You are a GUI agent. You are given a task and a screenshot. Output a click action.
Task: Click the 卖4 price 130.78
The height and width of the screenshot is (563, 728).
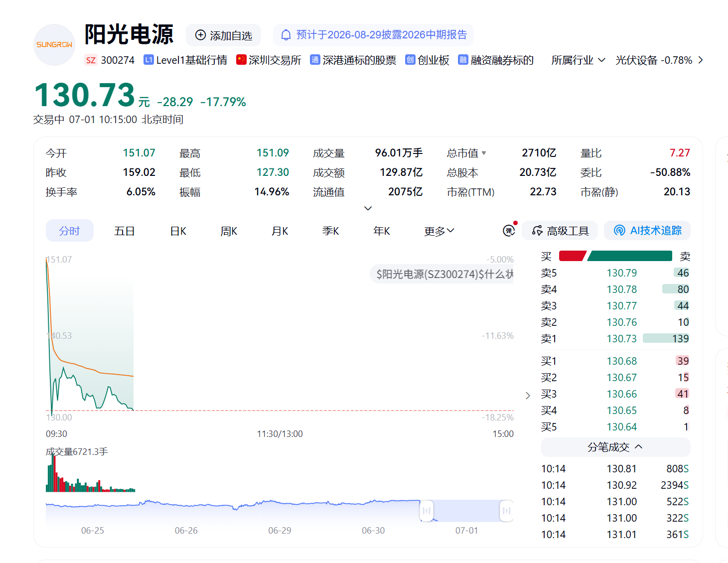pyautogui.click(x=622, y=289)
